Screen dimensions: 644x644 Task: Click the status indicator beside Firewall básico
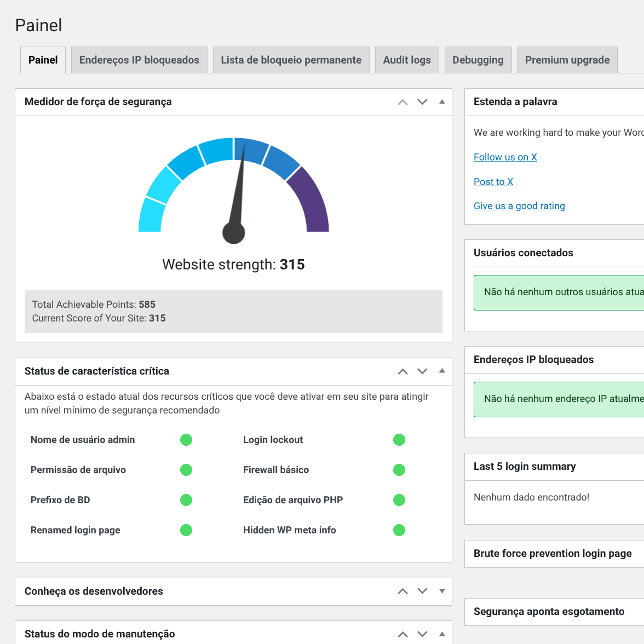399,470
